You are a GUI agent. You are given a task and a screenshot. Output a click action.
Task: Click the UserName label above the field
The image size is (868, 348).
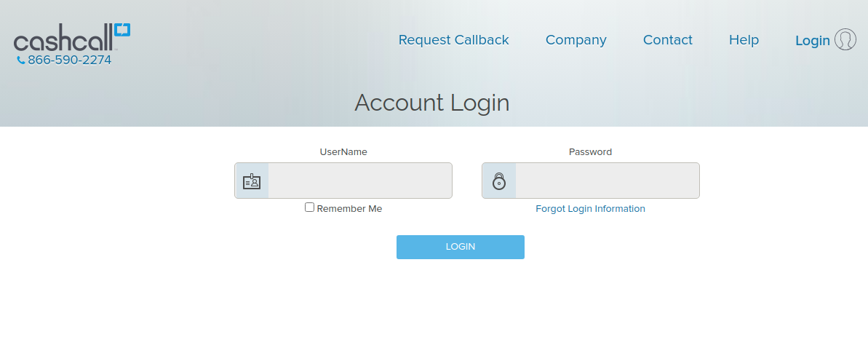(x=343, y=152)
